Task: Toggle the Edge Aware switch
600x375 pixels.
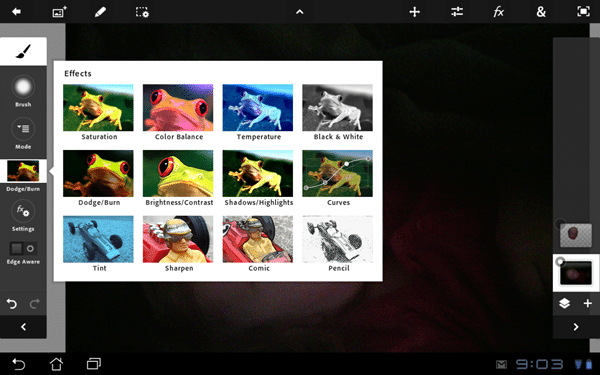Action: coord(23,249)
